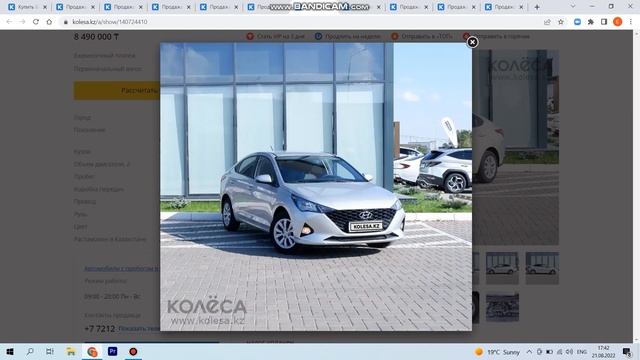640x360 pixels.
Task: Open the engine bay thumbnail photo
Action: [502, 307]
